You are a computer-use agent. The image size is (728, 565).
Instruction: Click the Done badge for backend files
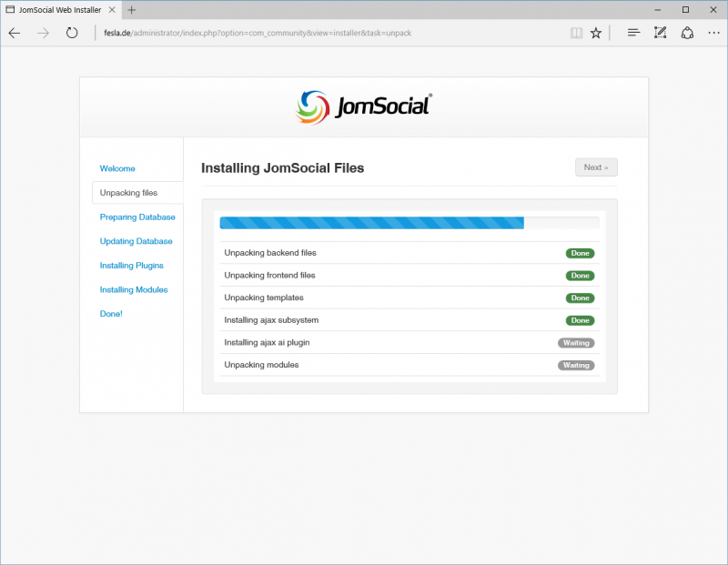click(580, 253)
